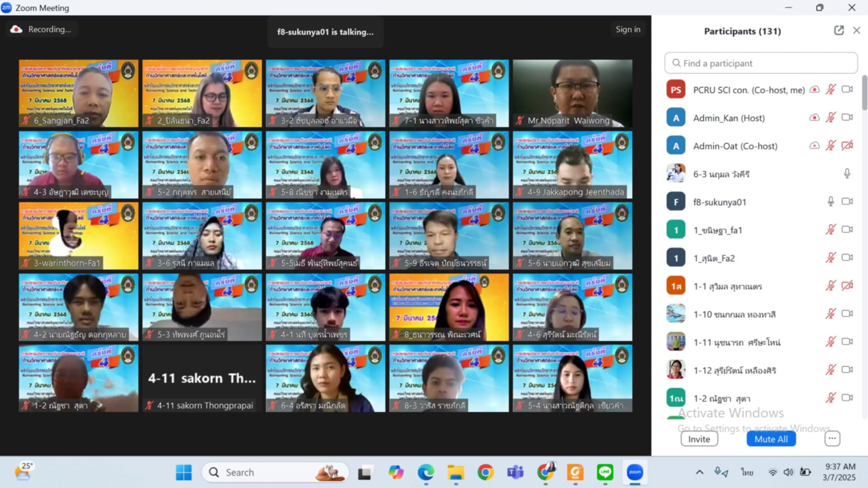Close the Participants panel
This screenshot has height=488, width=868.
856,30
